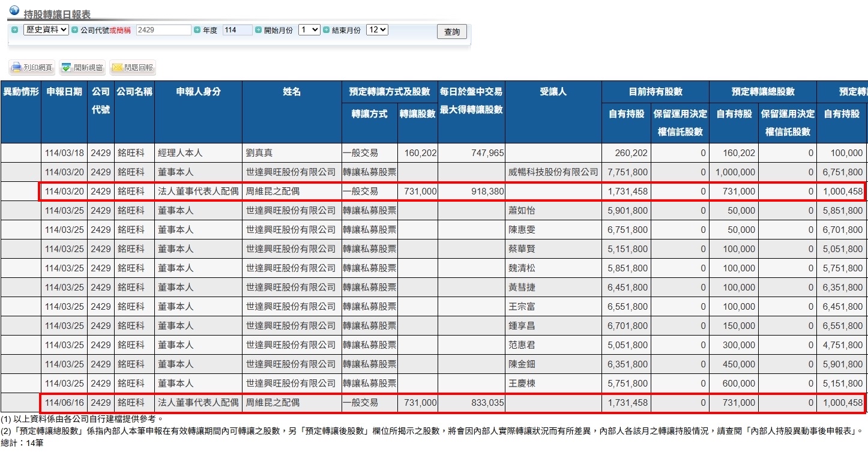Image resolution: width=868 pixels, height=467 pixels.
Task: Click the globe icon beside 持股轉讓日報表
Action: pos(14,10)
